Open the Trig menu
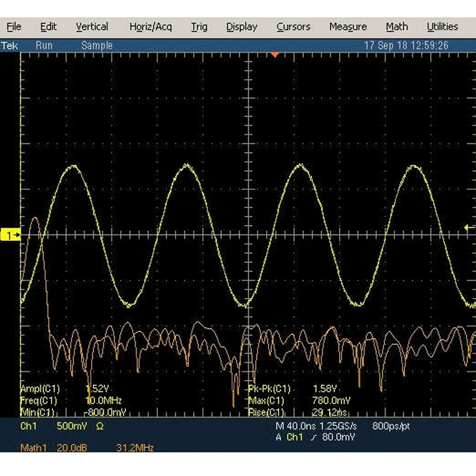 (199, 27)
